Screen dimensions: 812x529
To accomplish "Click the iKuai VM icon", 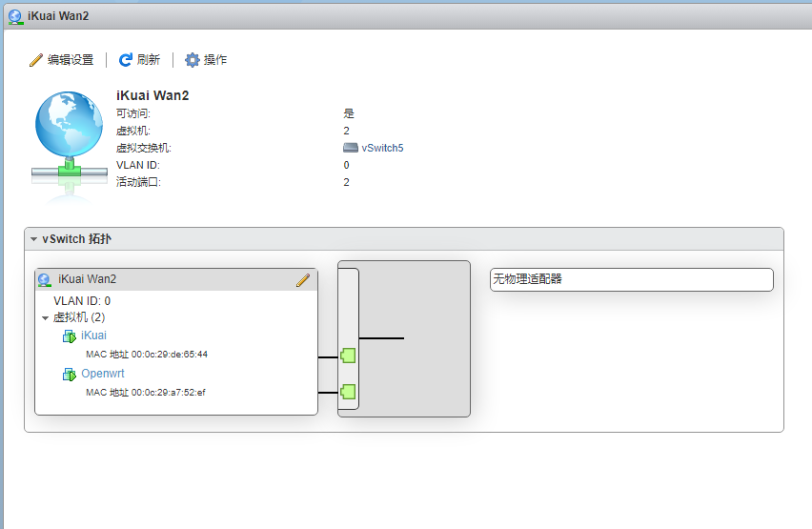I will [70, 336].
